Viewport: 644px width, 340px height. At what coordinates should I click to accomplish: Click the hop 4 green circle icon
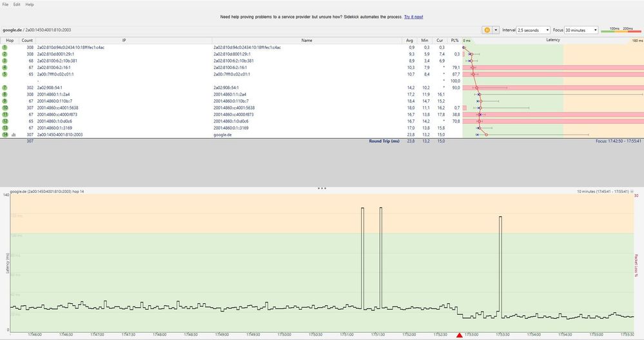point(5,68)
